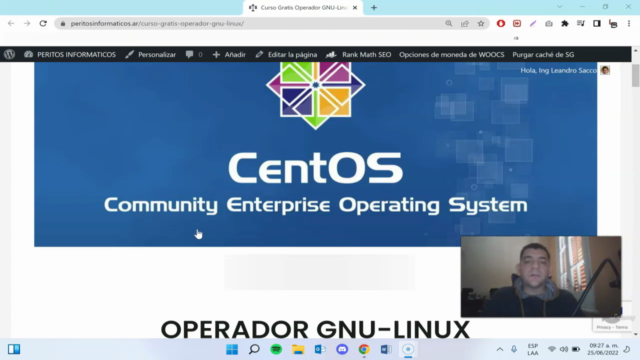Open the Chrome three-dot menu
The height and width of the screenshot is (360, 640).
pos(629,24)
